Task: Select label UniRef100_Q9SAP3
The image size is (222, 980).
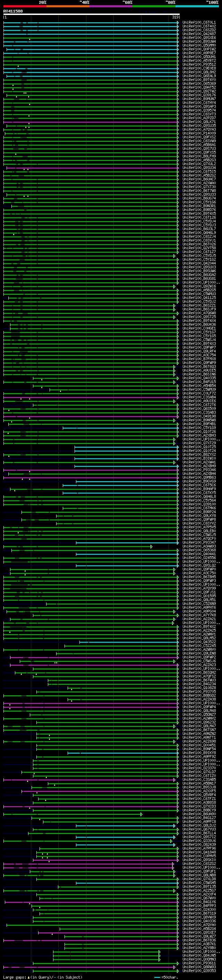Action: click(x=199, y=106)
